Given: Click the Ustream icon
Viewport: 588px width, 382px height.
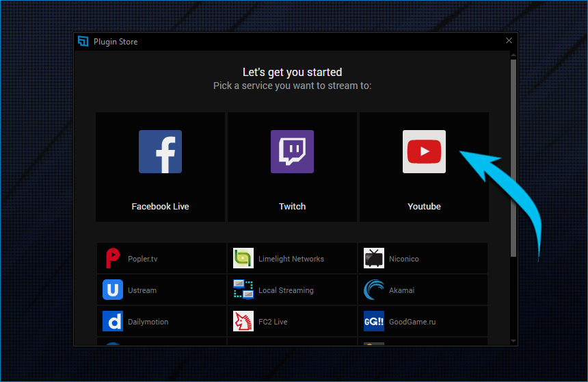Looking at the screenshot, I should tap(113, 290).
